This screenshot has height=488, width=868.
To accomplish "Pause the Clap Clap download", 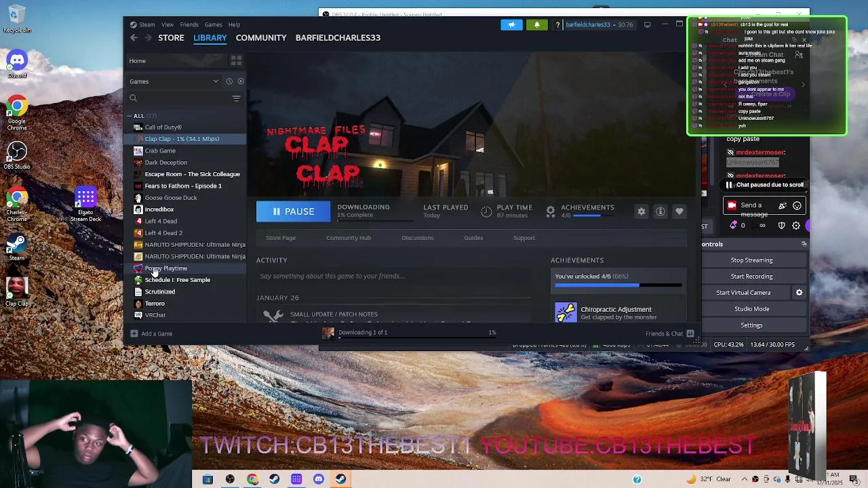I will (293, 211).
